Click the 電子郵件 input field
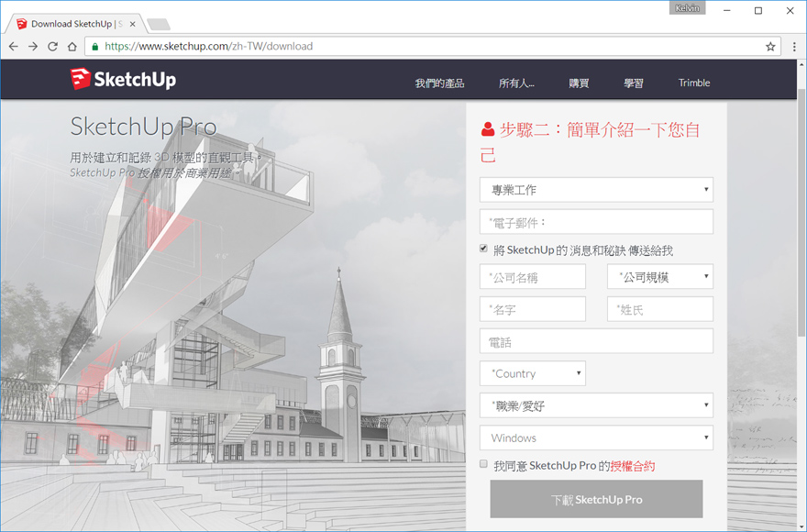The height and width of the screenshot is (532, 807). tap(596, 221)
